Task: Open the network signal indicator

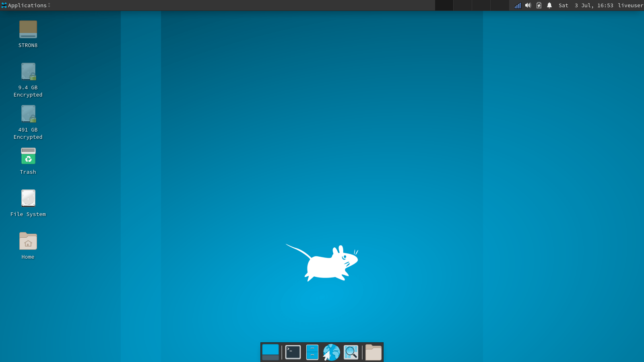Action: [x=518, y=5]
